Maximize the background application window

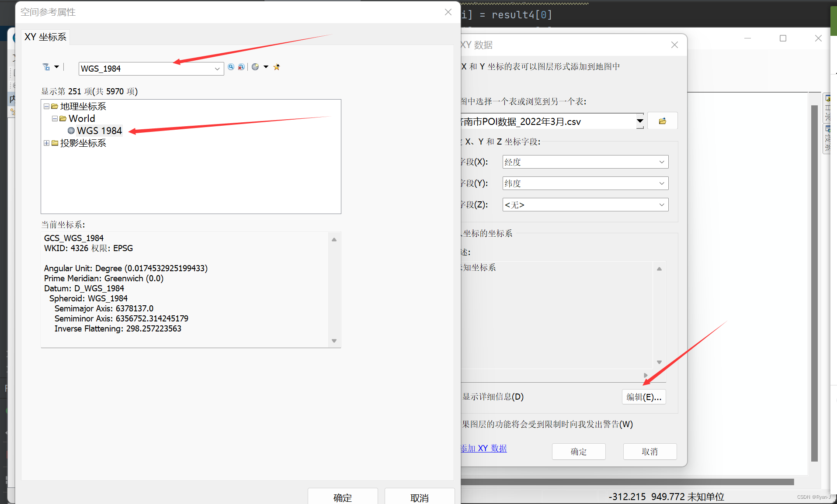tap(783, 38)
